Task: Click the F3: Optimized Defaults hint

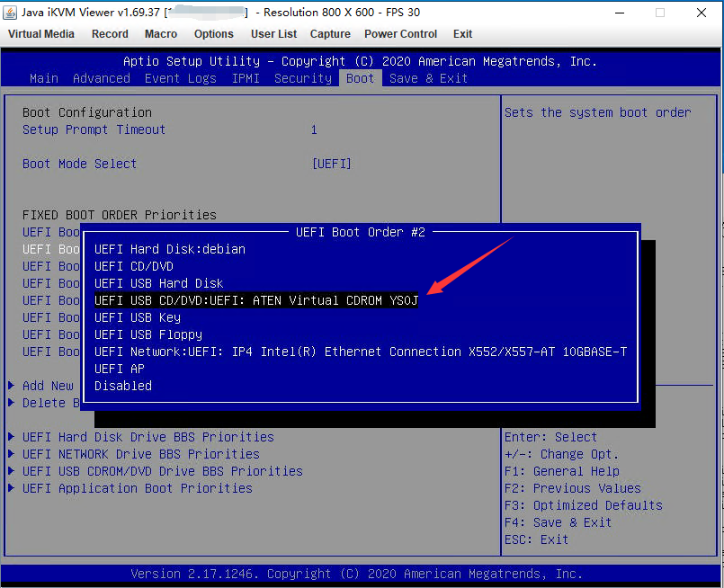Action: pyautogui.click(x=583, y=505)
